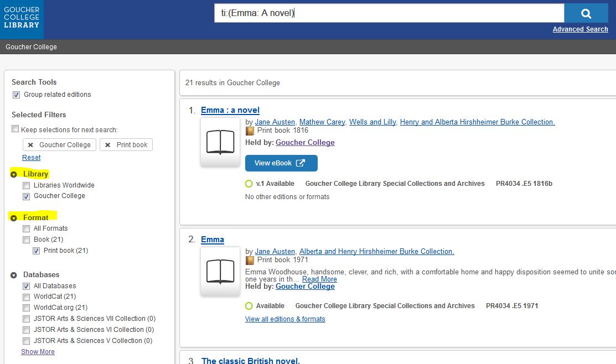Remove the Goucher College filter chip
The height and width of the screenshot is (364, 616).
click(30, 145)
